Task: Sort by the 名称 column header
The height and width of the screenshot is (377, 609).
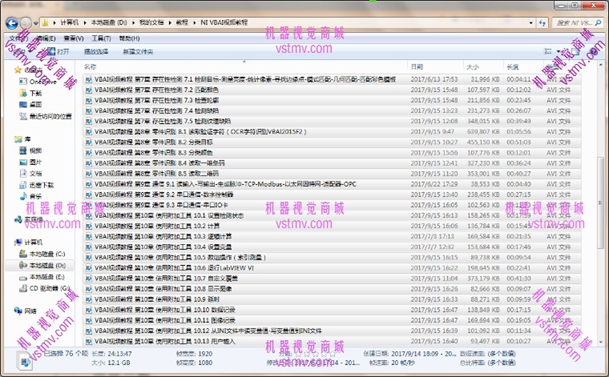Action: pyautogui.click(x=90, y=67)
